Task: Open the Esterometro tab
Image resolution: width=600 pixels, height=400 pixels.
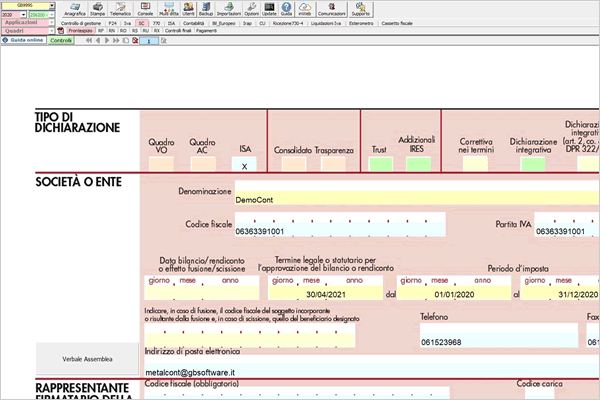Action: pyautogui.click(x=361, y=23)
